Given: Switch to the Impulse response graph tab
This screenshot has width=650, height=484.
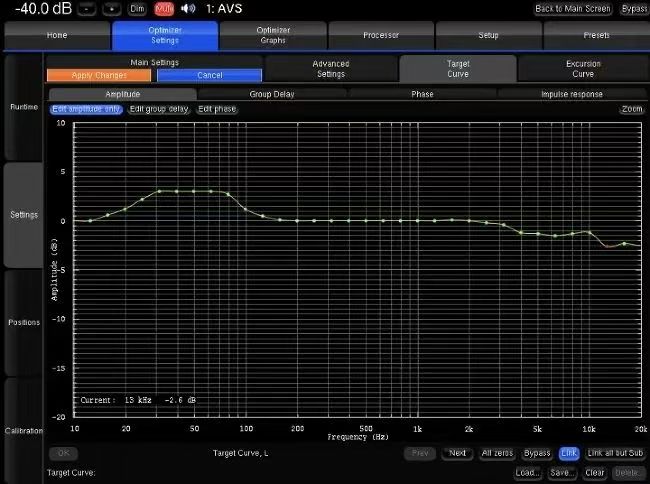Looking at the screenshot, I should click(571, 94).
